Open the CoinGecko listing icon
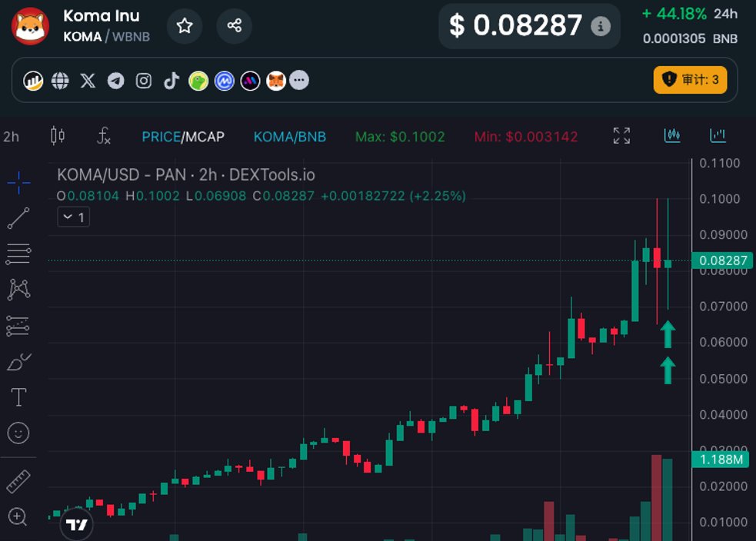This screenshot has height=541, width=756. 198,81
